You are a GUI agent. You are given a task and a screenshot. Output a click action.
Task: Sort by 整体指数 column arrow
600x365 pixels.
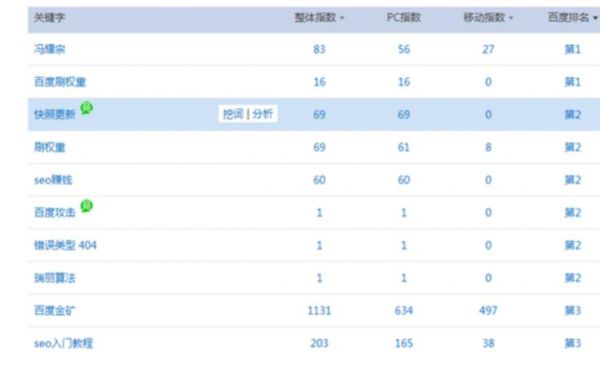point(342,18)
